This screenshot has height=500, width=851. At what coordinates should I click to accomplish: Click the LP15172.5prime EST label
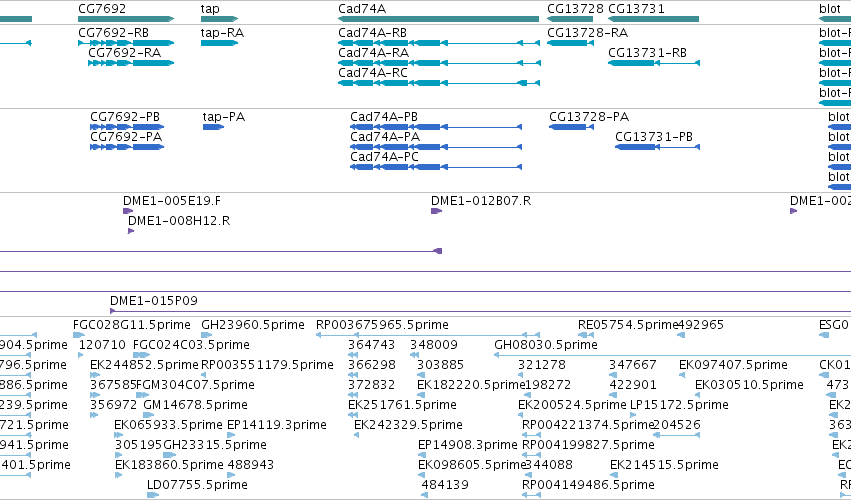pyautogui.click(x=679, y=405)
